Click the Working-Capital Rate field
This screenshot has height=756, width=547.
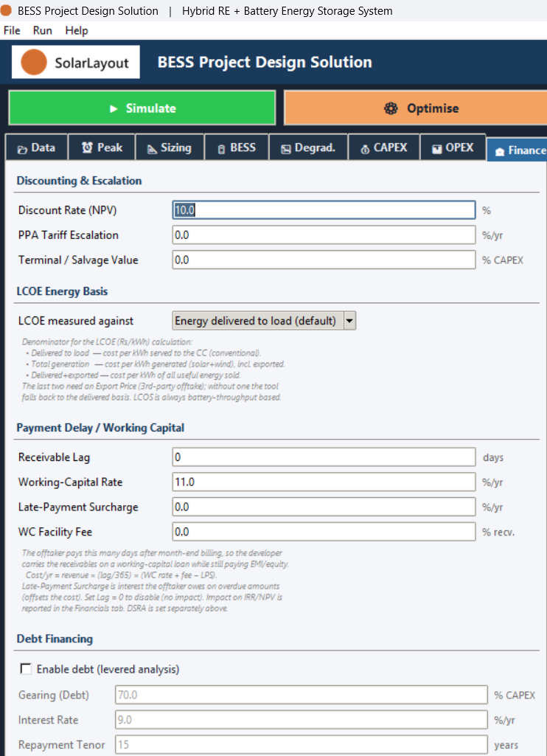pos(324,482)
